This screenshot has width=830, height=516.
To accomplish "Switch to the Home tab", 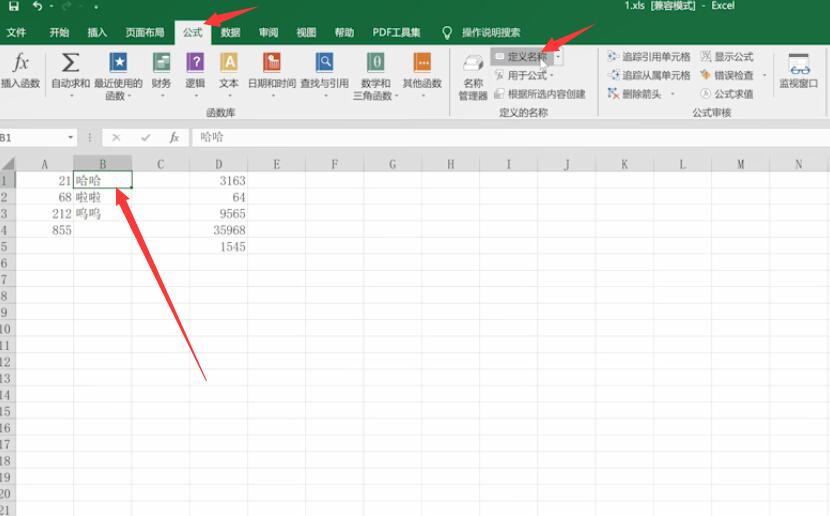I will [59, 32].
